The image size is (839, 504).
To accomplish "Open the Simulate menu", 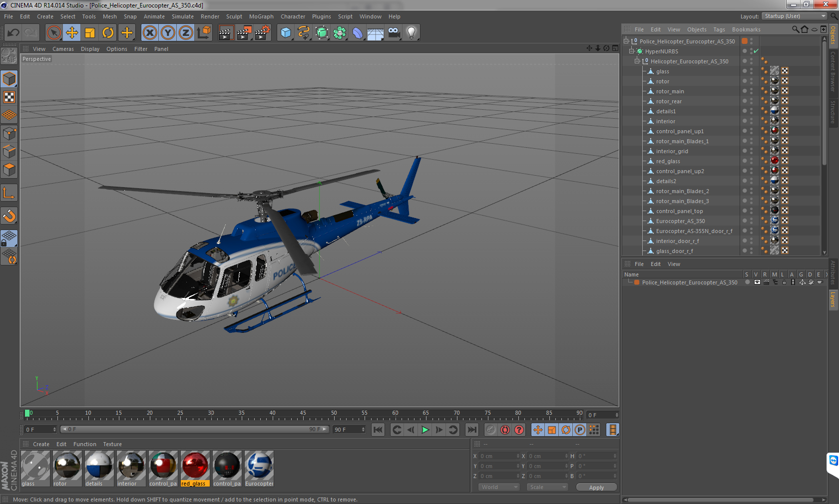I will [183, 16].
